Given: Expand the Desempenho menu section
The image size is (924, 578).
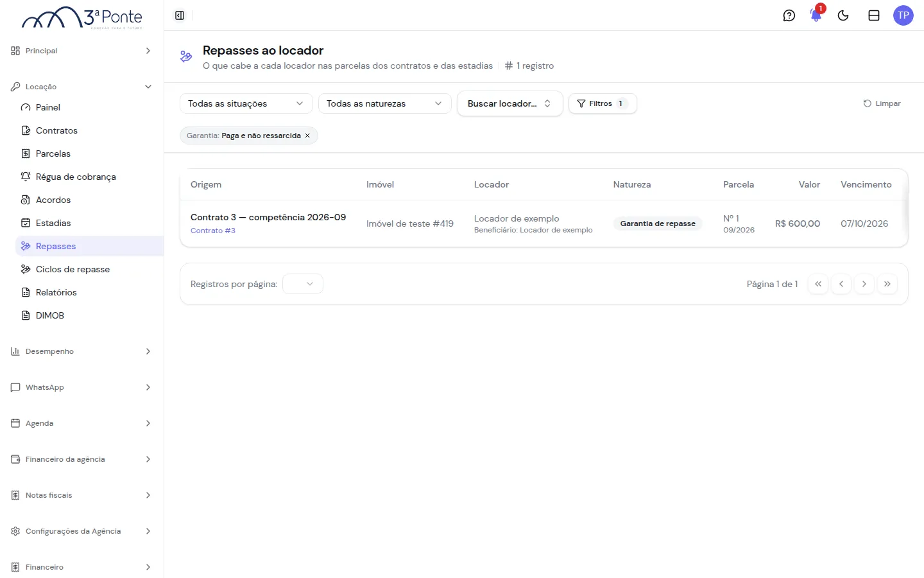Looking at the screenshot, I should tap(81, 351).
